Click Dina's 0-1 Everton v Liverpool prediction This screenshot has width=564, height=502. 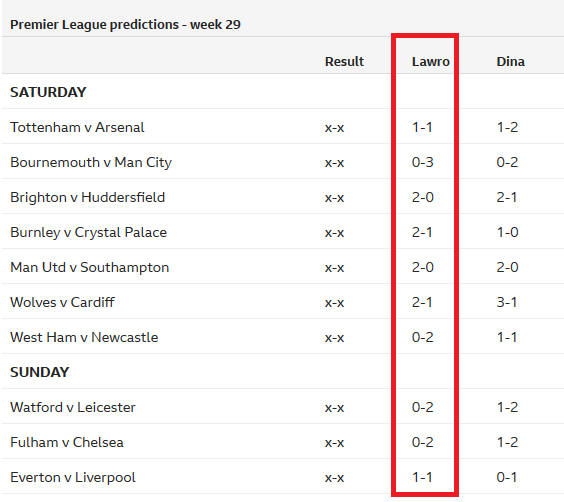[x=507, y=478]
